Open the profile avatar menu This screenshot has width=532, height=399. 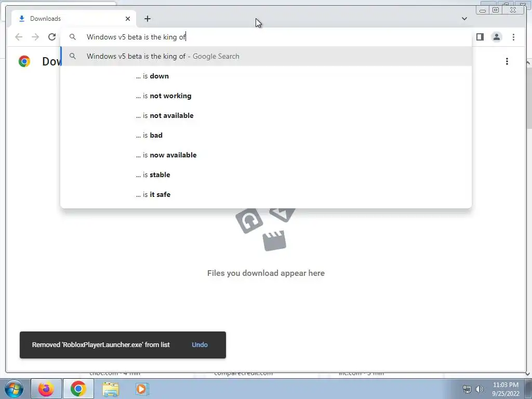496,37
